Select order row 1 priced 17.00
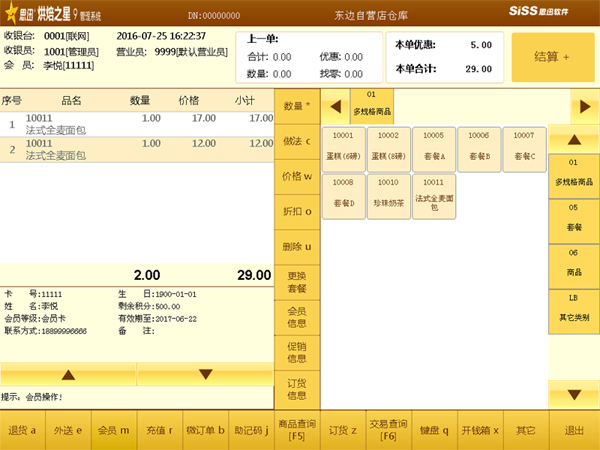The height and width of the screenshot is (450, 600). click(x=137, y=124)
